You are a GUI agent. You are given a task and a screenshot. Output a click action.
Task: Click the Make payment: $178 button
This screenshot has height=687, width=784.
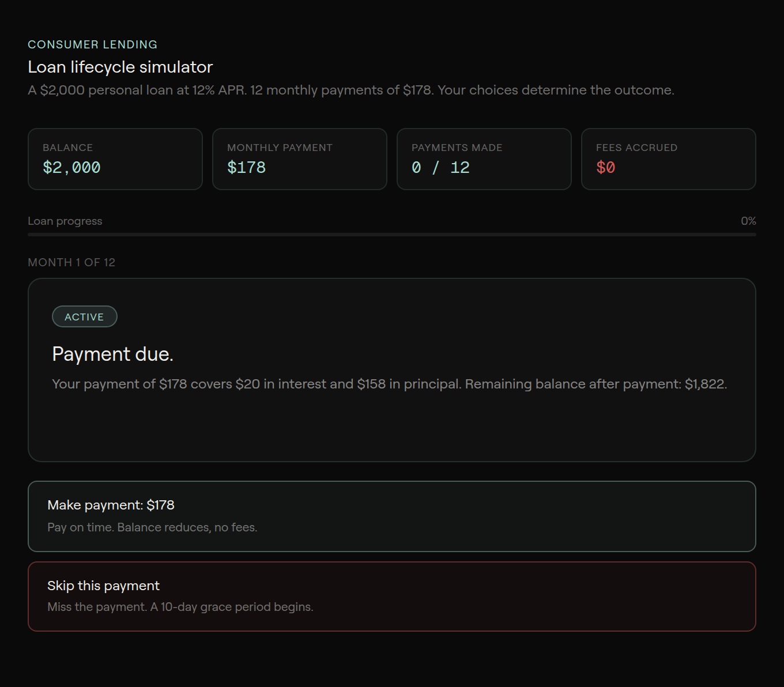pos(391,516)
